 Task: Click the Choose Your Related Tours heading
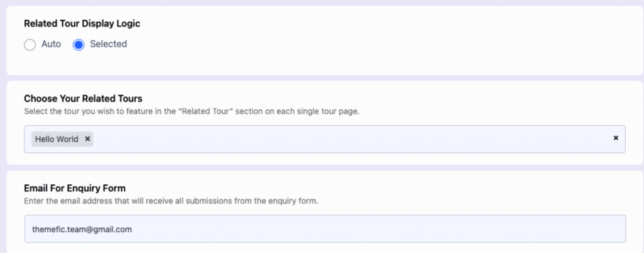[84, 99]
